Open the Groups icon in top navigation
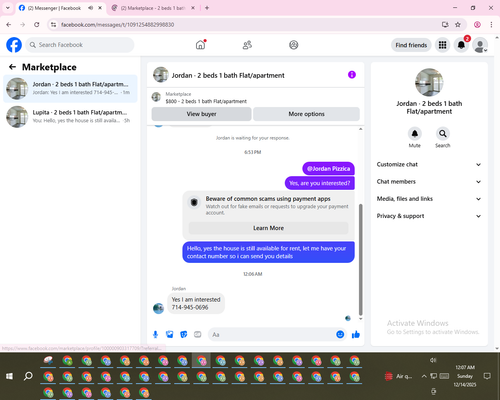This screenshot has height=400, width=500. (294, 45)
